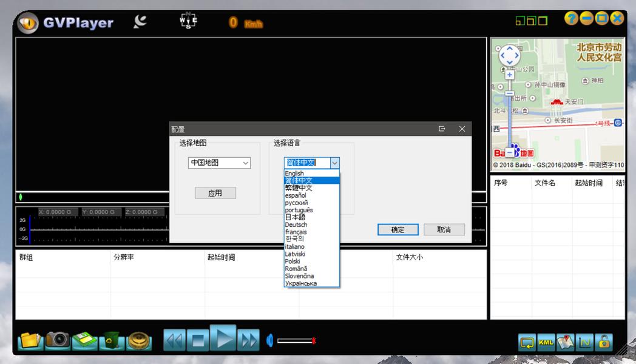Click the camera snapshot icon

tap(57, 340)
